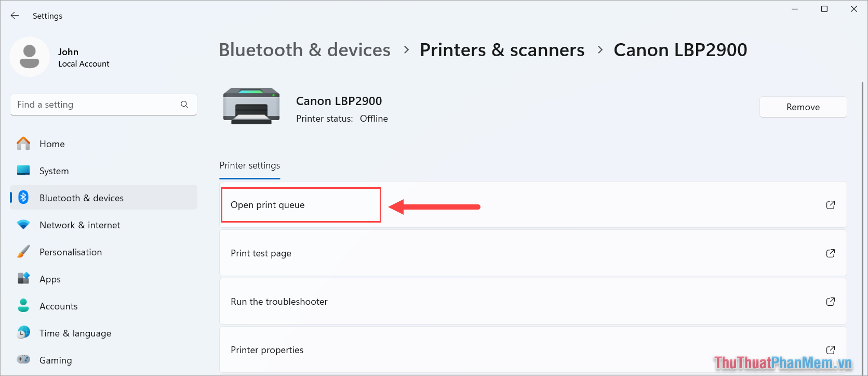Click external-link icon on Printer properties row
Viewport: 868px width, 376px height.
click(831, 350)
